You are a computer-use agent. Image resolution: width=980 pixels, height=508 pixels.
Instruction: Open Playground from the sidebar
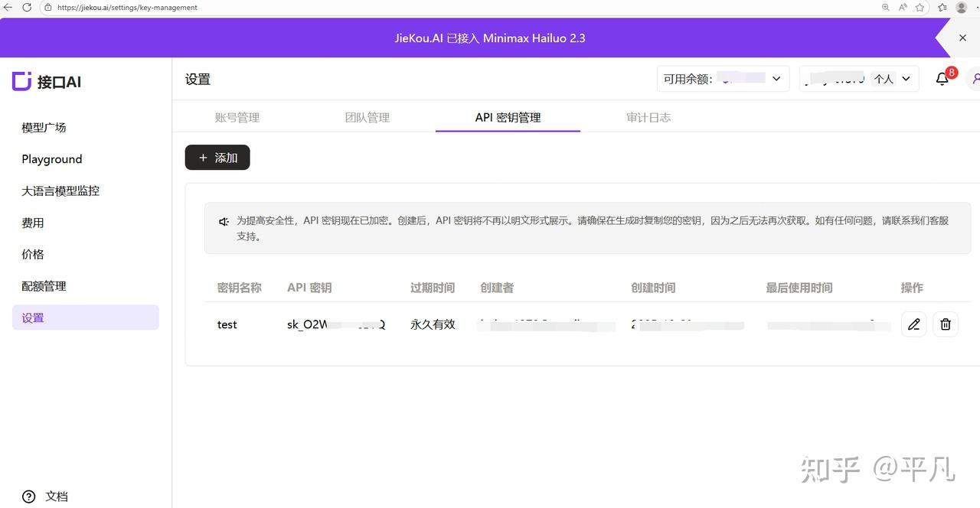pyautogui.click(x=52, y=159)
